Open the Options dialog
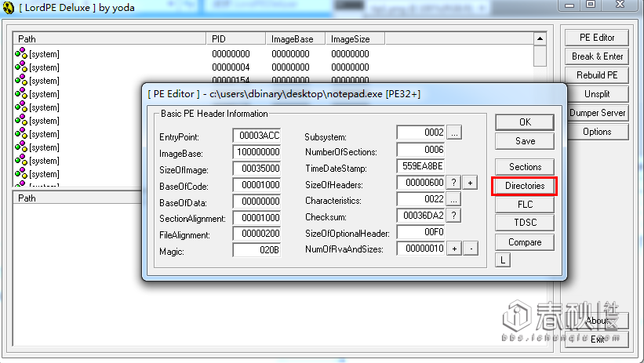 pyautogui.click(x=597, y=132)
